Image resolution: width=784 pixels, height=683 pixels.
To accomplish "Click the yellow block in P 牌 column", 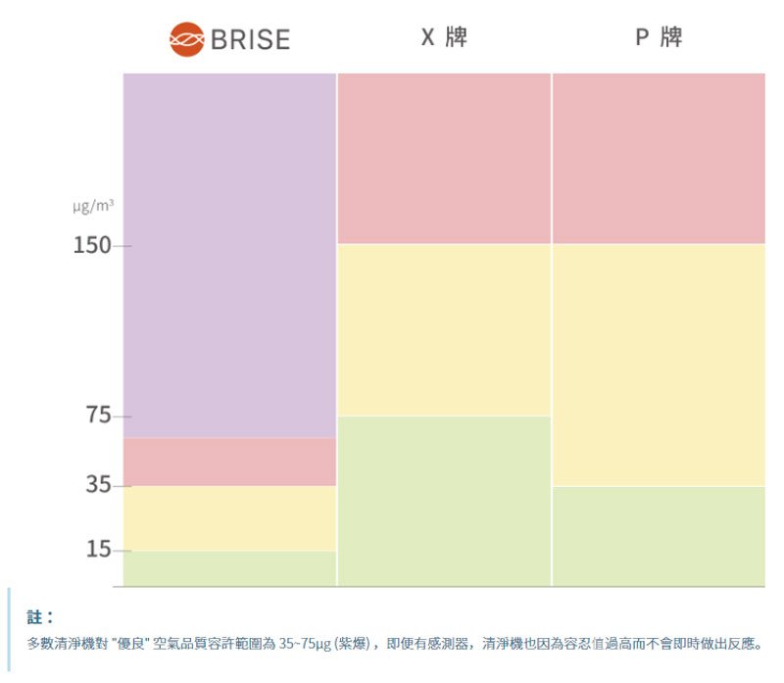I will tap(659, 365).
